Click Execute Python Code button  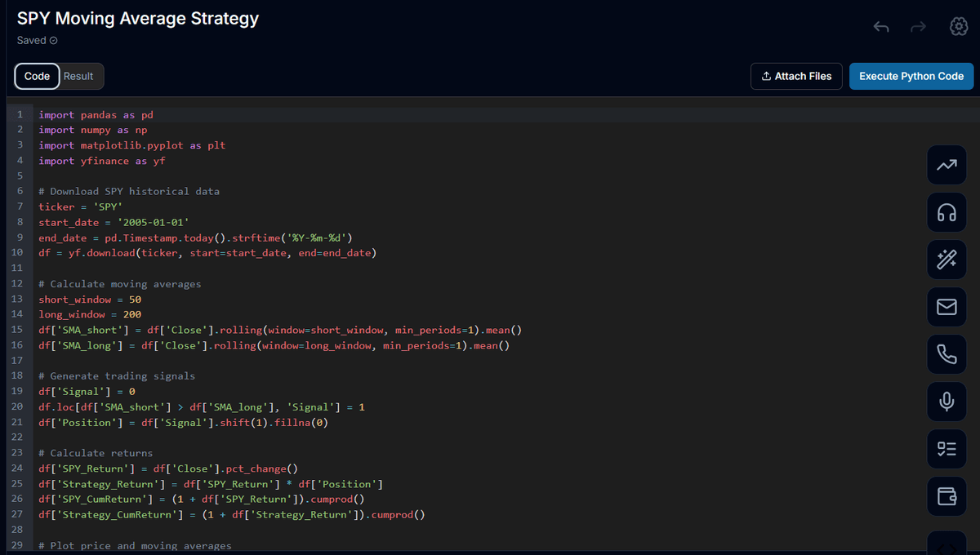pos(911,76)
